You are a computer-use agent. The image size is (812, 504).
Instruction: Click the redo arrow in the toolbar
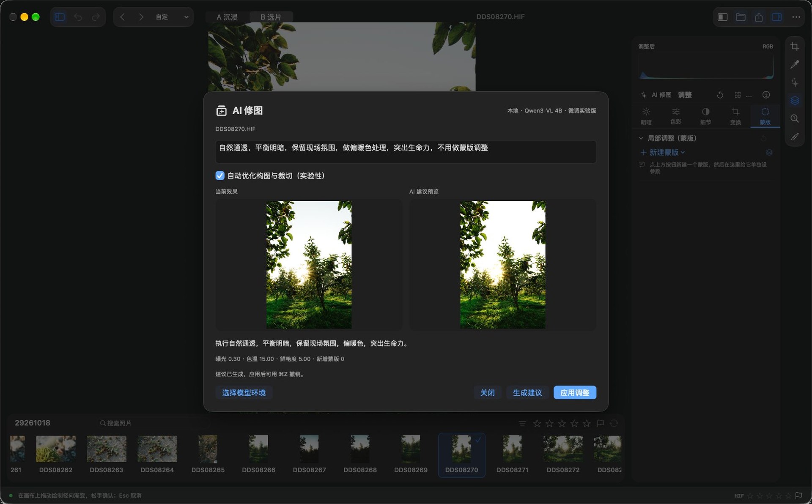pyautogui.click(x=96, y=17)
